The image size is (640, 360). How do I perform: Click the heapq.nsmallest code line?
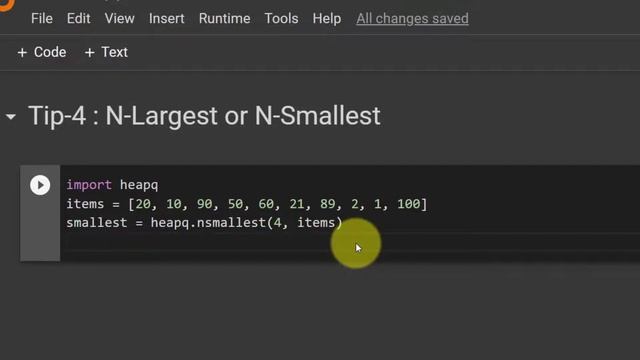coord(204,223)
